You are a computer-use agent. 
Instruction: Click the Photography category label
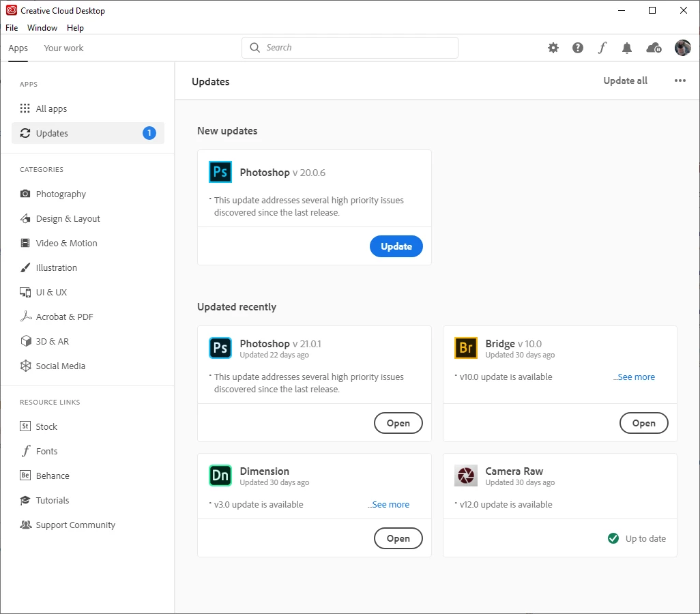(61, 194)
